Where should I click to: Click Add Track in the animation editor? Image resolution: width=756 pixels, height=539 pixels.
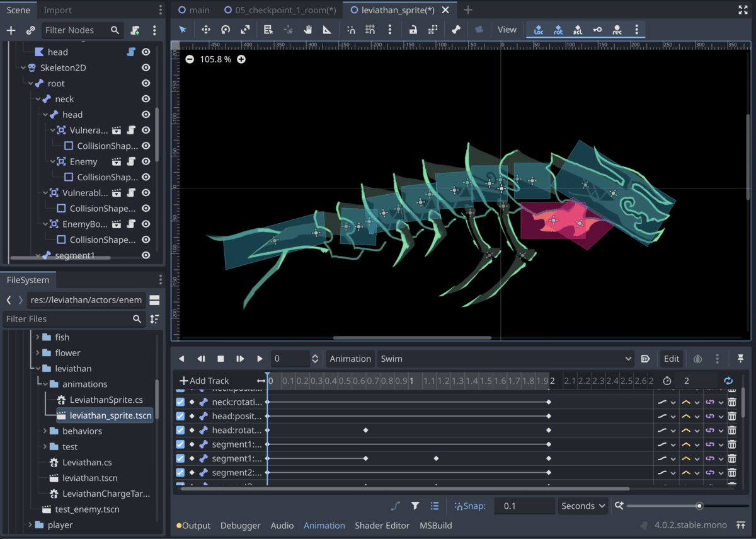pyautogui.click(x=204, y=381)
